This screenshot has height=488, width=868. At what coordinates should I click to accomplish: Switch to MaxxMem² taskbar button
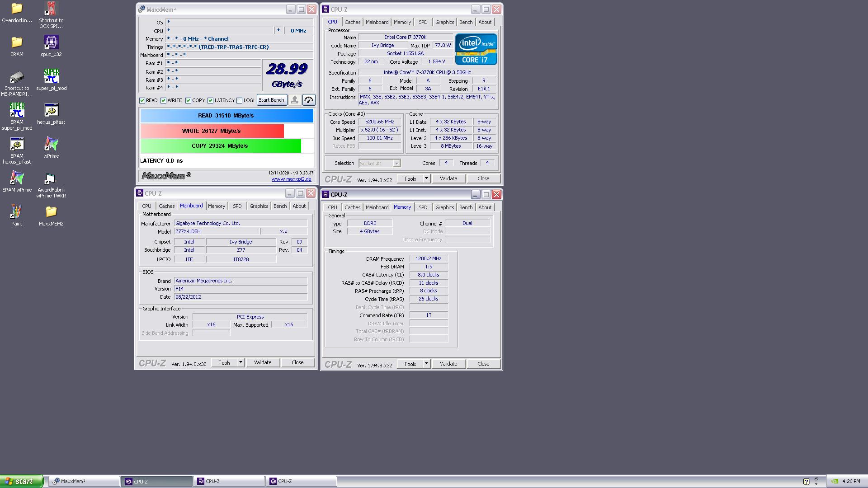point(85,482)
